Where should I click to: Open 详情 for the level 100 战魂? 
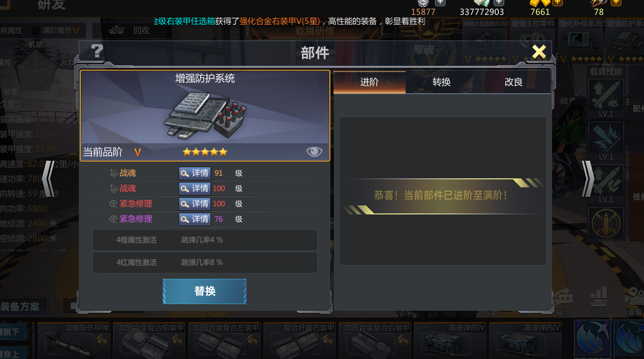coord(195,188)
